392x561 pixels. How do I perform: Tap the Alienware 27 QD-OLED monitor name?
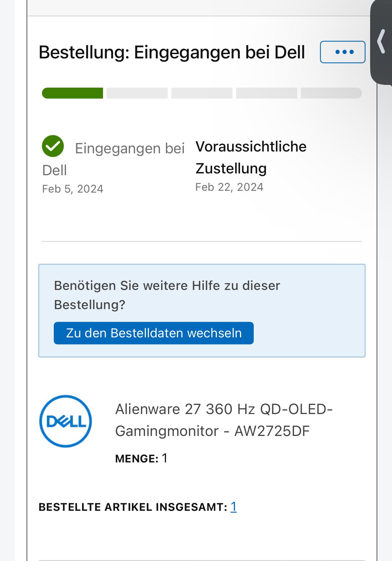224,420
